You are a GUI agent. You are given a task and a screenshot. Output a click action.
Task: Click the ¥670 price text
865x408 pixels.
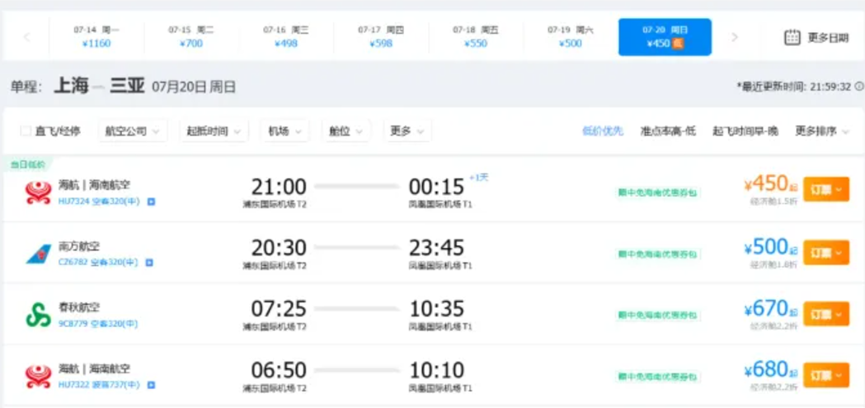[770, 308]
